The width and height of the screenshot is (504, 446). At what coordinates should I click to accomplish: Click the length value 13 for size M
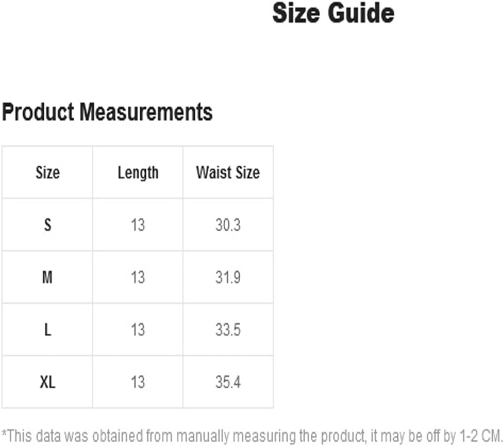[138, 277]
